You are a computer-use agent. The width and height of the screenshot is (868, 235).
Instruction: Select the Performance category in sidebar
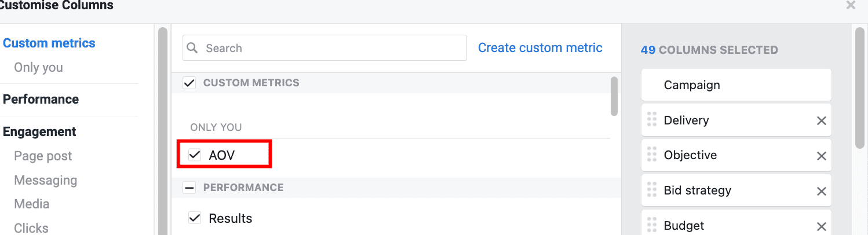tap(41, 99)
